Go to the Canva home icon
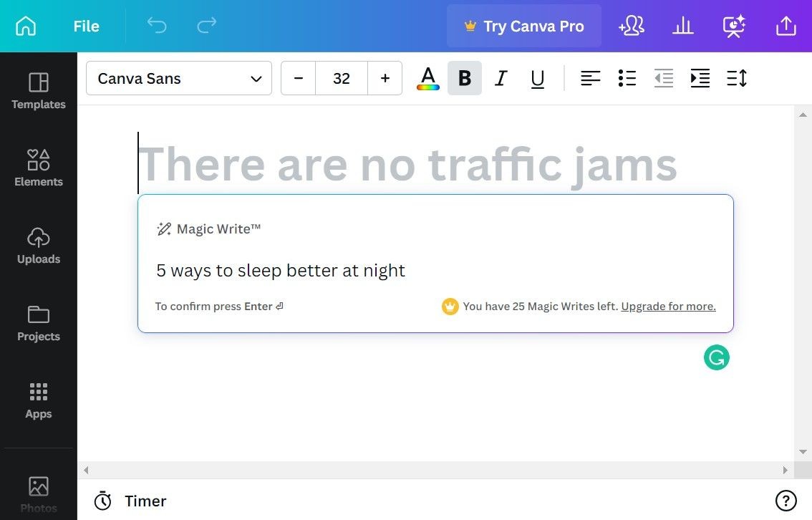Viewport: 812px width, 520px height. [25, 26]
